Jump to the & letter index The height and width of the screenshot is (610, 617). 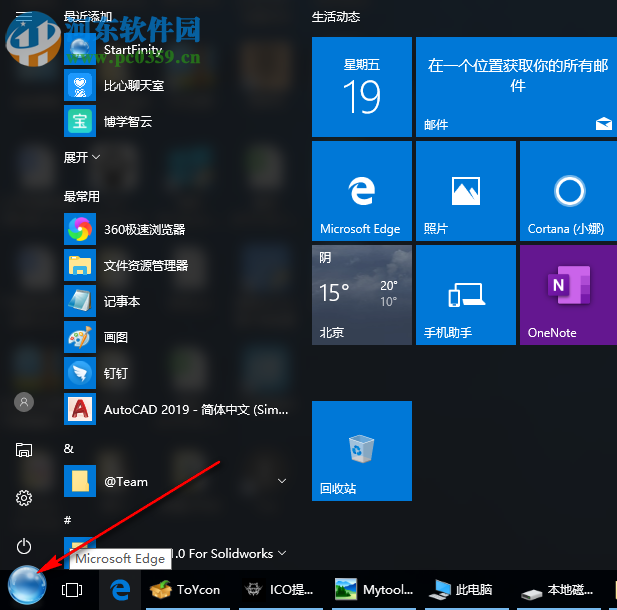[x=68, y=448]
